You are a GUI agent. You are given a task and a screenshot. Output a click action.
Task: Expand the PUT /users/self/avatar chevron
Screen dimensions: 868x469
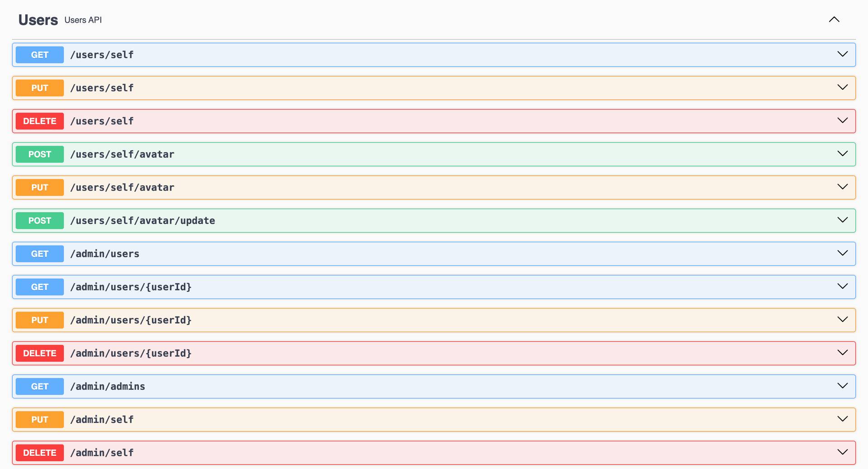pos(842,187)
